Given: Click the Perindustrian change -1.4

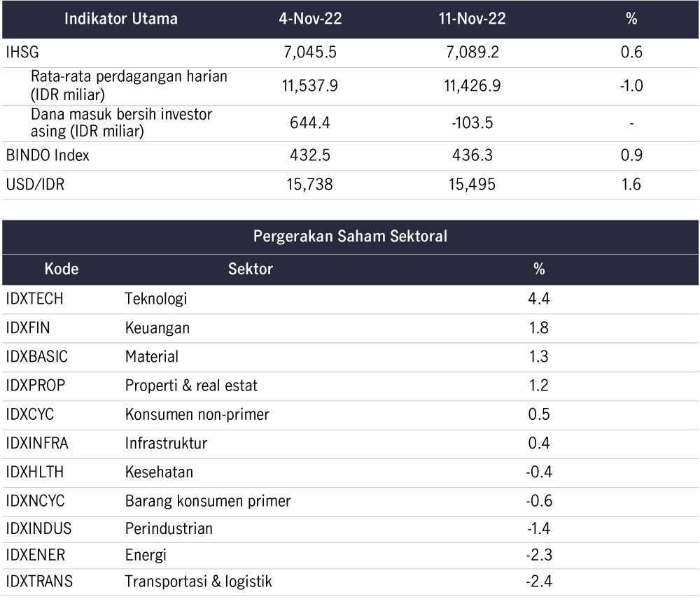Looking at the screenshot, I should (x=539, y=529).
